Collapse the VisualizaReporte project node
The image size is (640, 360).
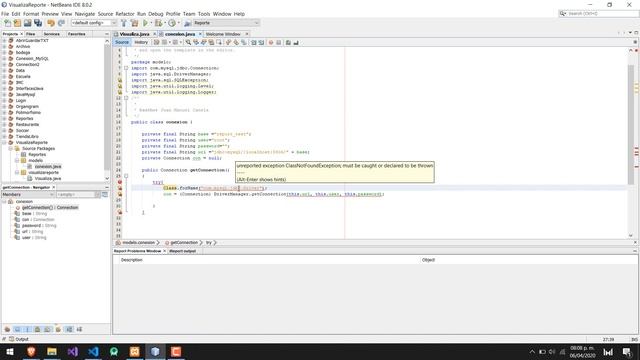pos(4,142)
